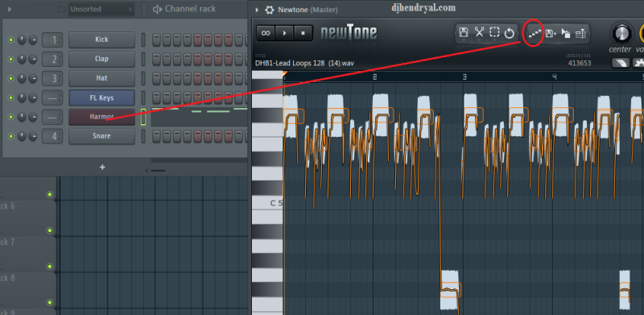Mute the Harmor channel

(x=10, y=118)
